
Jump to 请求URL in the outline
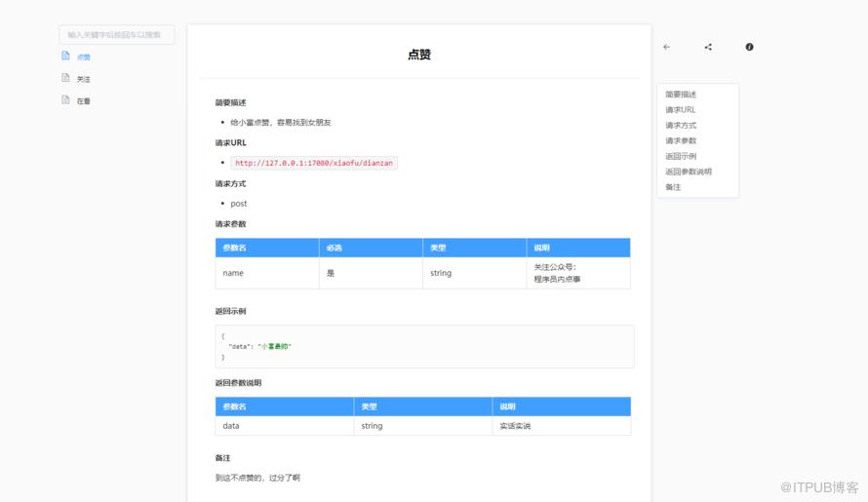pyautogui.click(x=681, y=110)
